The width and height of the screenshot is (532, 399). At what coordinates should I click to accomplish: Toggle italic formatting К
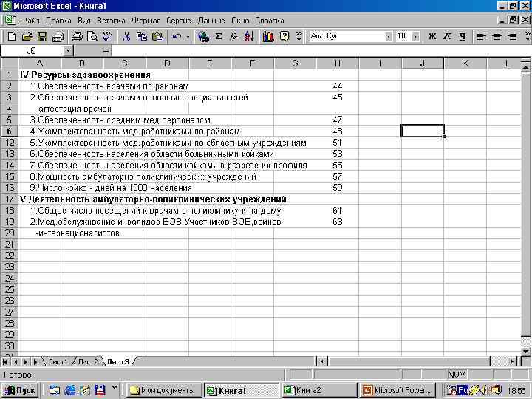tap(447, 36)
